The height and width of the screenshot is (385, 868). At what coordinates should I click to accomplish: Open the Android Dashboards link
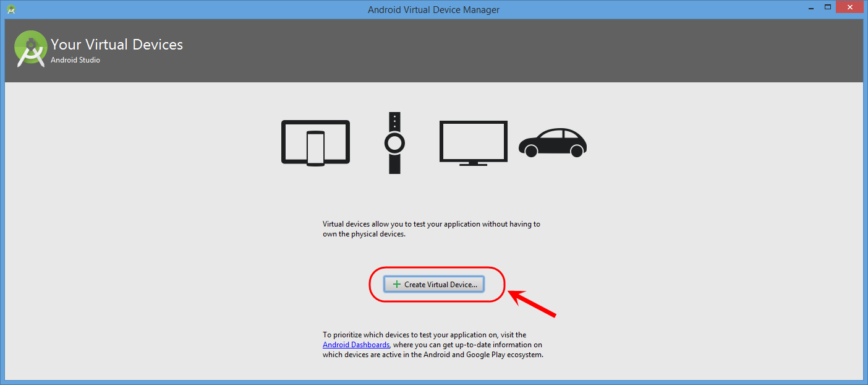coord(356,345)
